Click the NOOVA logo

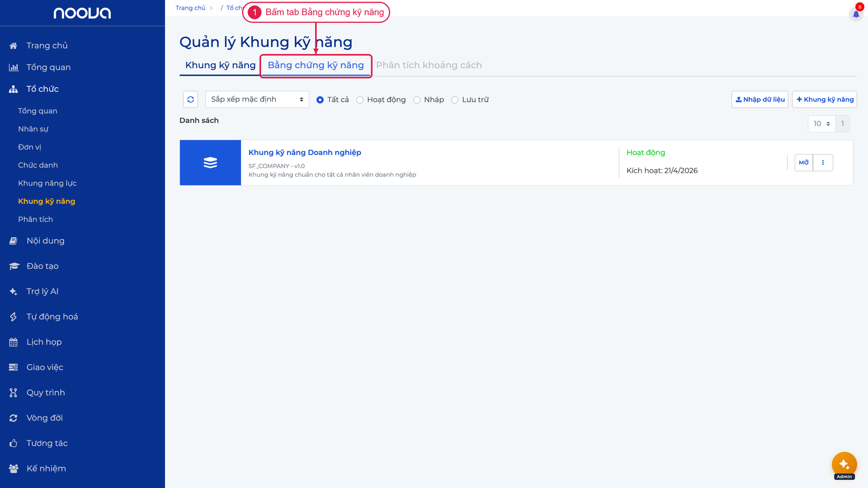tap(82, 13)
